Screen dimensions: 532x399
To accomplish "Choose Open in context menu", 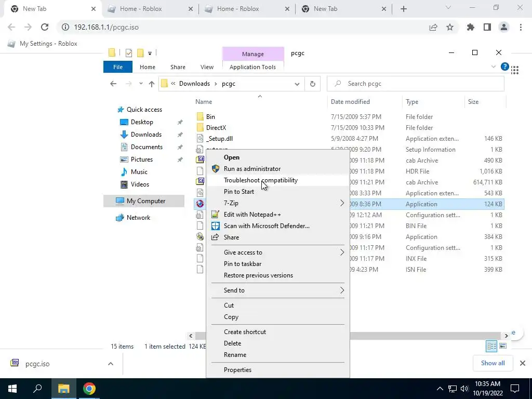I will (x=232, y=157).
